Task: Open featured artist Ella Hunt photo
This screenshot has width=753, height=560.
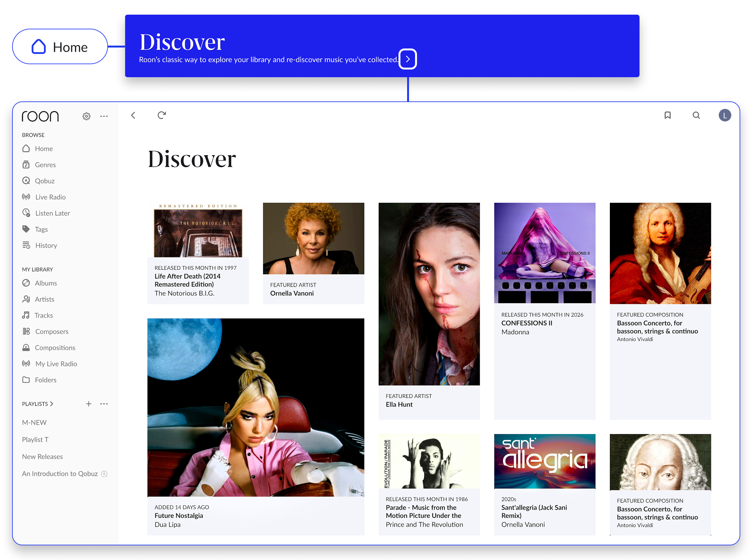Action: point(429,294)
